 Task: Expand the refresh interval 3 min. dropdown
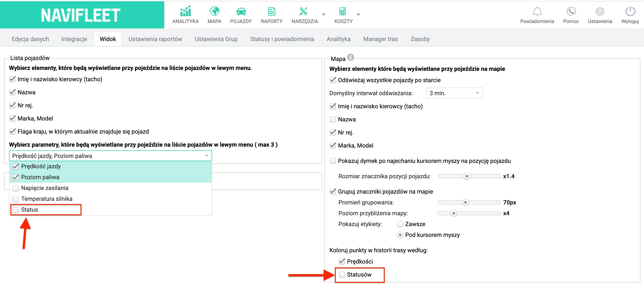pyautogui.click(x=454, y=93)
